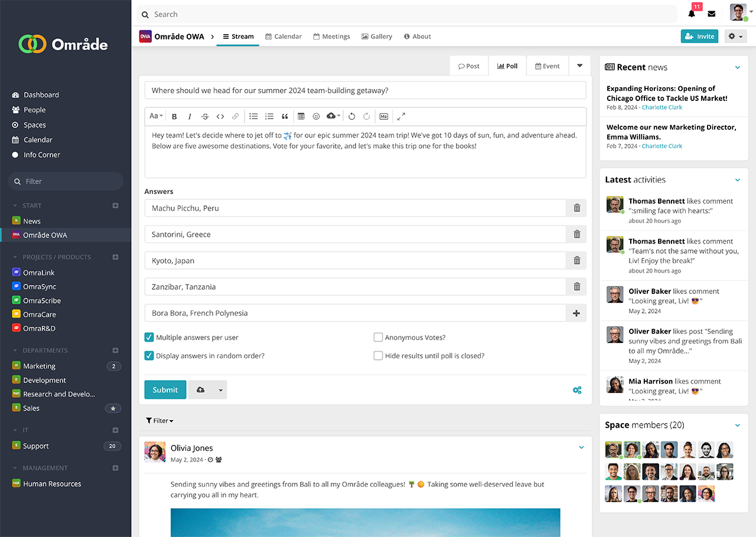Collapse the Recent news panel
This screenshot has width=756, height=537.
coord(737,67)
